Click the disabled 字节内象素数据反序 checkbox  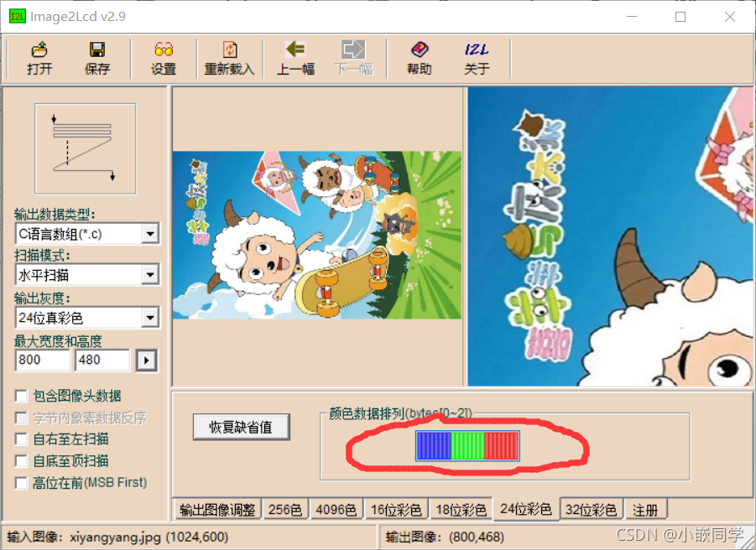pos(21,418)
